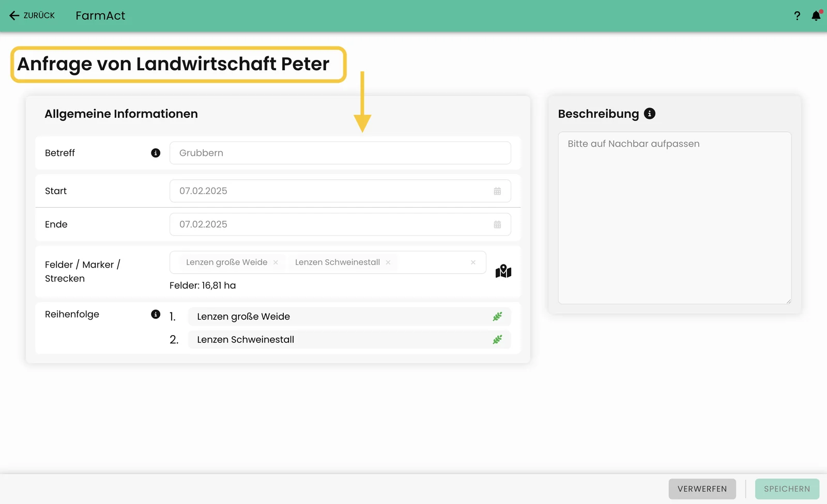Remove Lenzen Schweinestall tag

pos(388,262)
